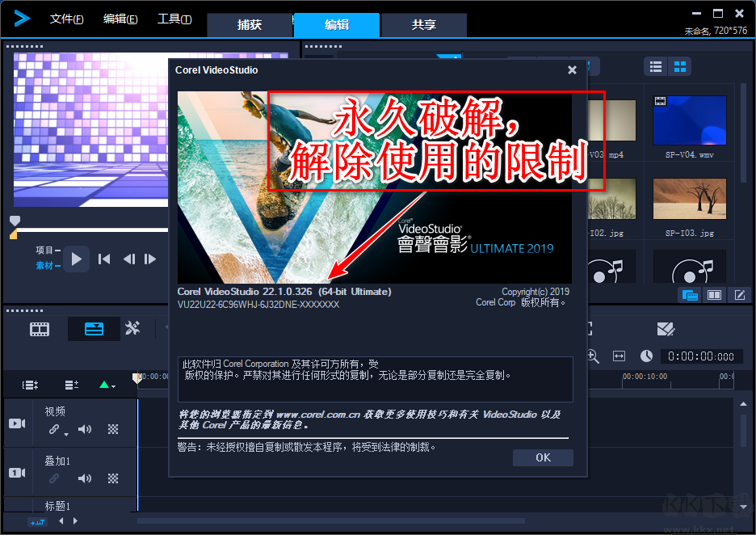Select the 标题1 title track label
Viewport: 756px width, 535px height.
point(57,506)
